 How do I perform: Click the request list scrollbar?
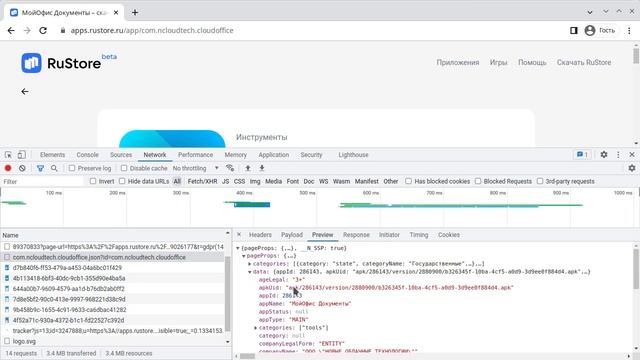click(227, 294)
